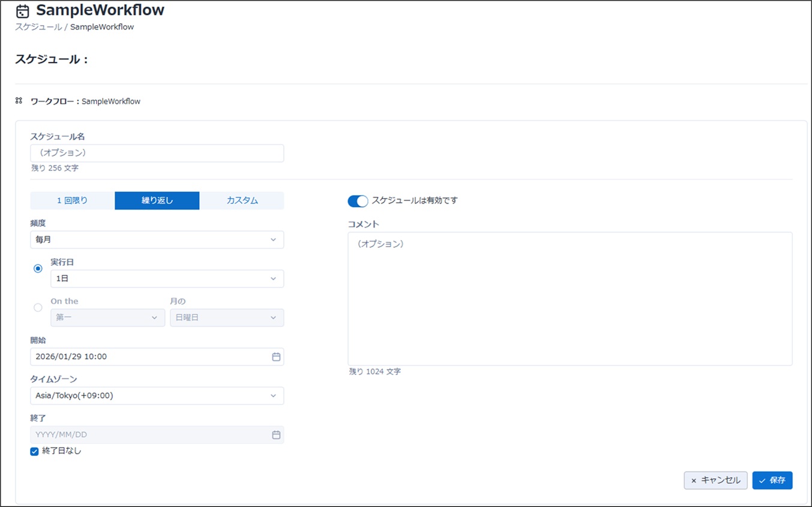Click the x icon on キャンセル button

(x=694, y=481)
